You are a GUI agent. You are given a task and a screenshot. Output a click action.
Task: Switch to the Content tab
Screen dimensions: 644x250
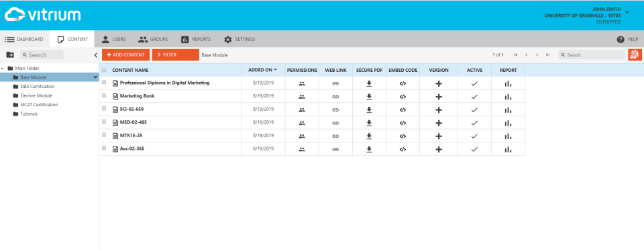pos(72,39)
